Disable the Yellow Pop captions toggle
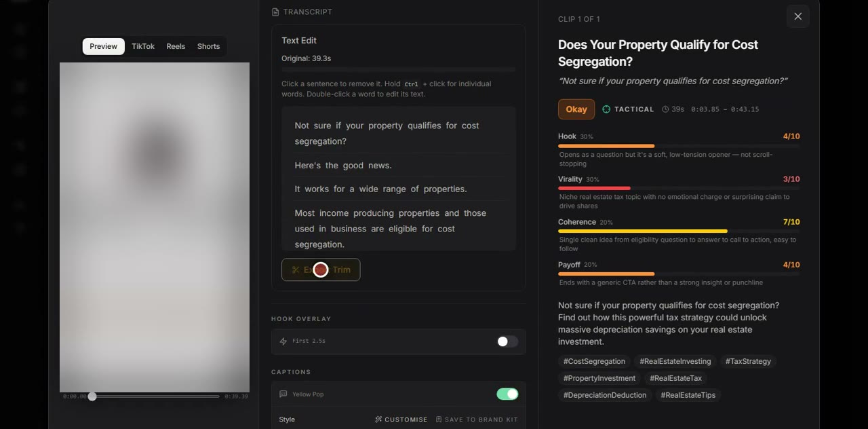 point(507,394)
